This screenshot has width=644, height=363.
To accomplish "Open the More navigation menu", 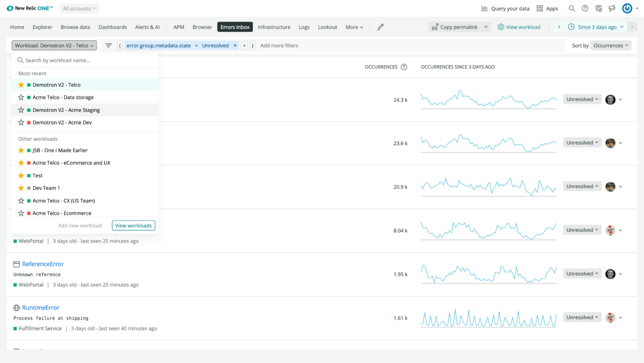I will [x=354, y=27].
